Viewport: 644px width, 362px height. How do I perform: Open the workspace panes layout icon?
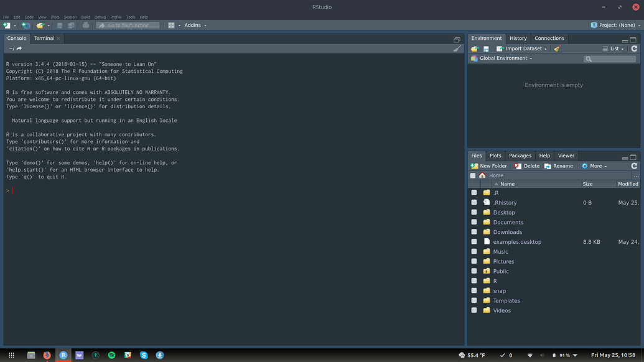(171, 26)
